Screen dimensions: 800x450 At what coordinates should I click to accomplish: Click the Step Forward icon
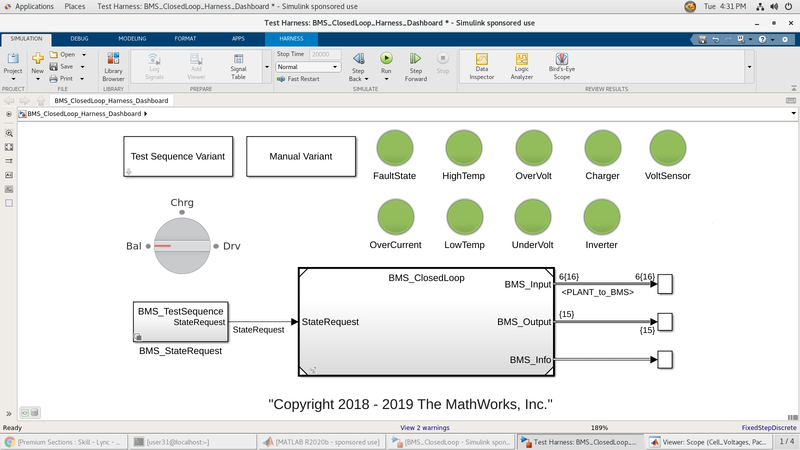click(x=416, y=61)
